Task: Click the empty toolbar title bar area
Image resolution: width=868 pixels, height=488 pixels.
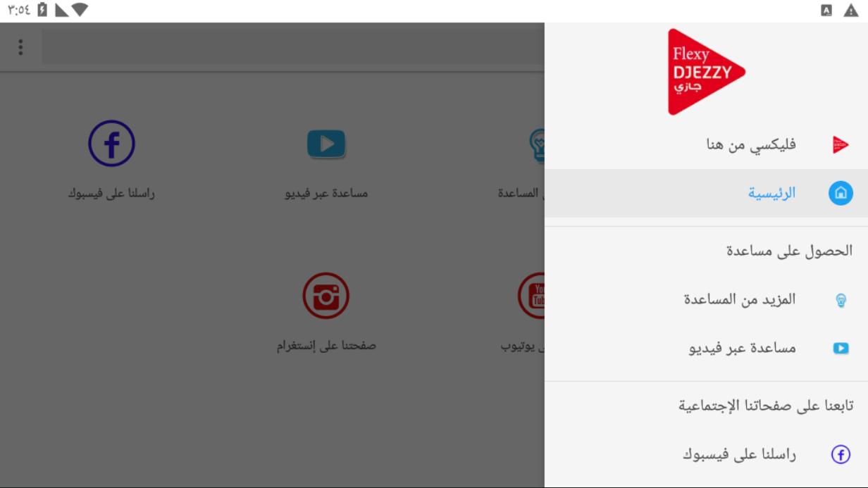Action: tap(293, 47)
